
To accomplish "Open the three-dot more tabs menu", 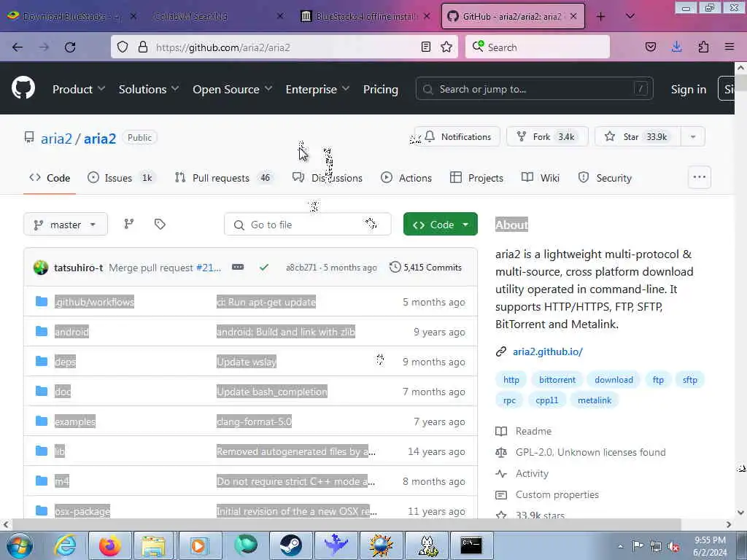I will (700, 177).
